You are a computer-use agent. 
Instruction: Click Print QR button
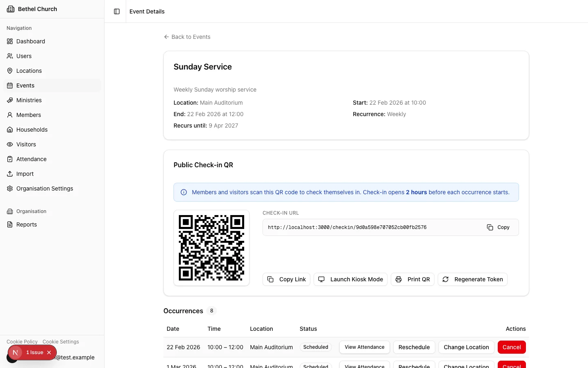point(412,279)
